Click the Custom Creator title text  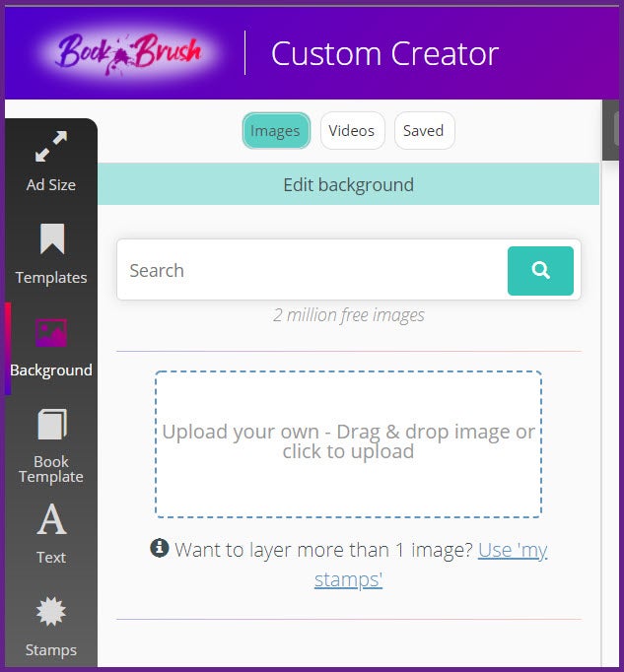tap(384, 53)
